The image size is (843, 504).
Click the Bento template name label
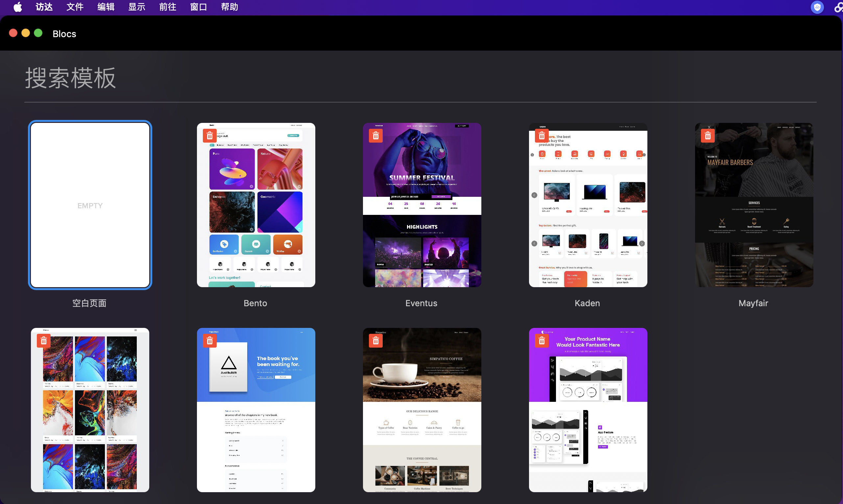point(255,303)
